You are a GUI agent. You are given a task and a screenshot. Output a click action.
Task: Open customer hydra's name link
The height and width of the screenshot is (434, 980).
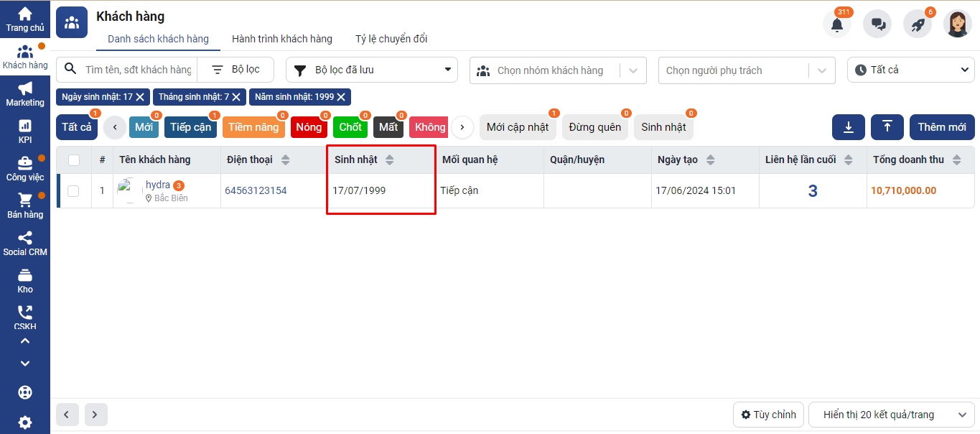point(158,185)
